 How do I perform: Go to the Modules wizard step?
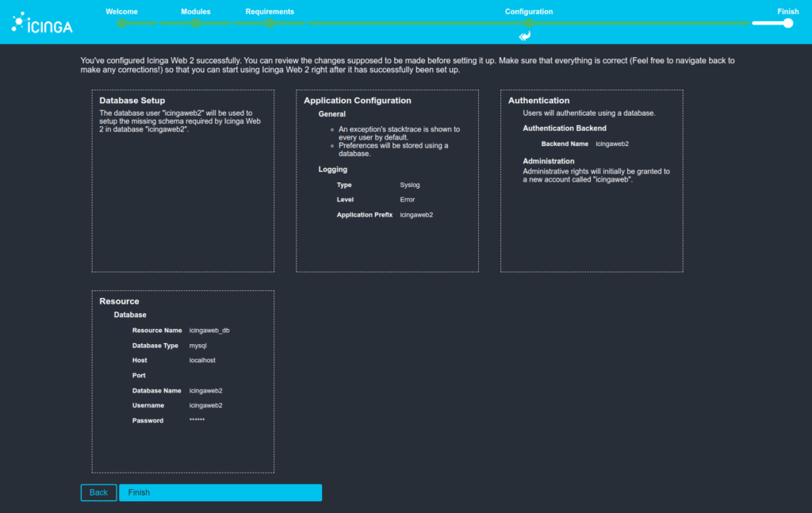tap(196, 11)
